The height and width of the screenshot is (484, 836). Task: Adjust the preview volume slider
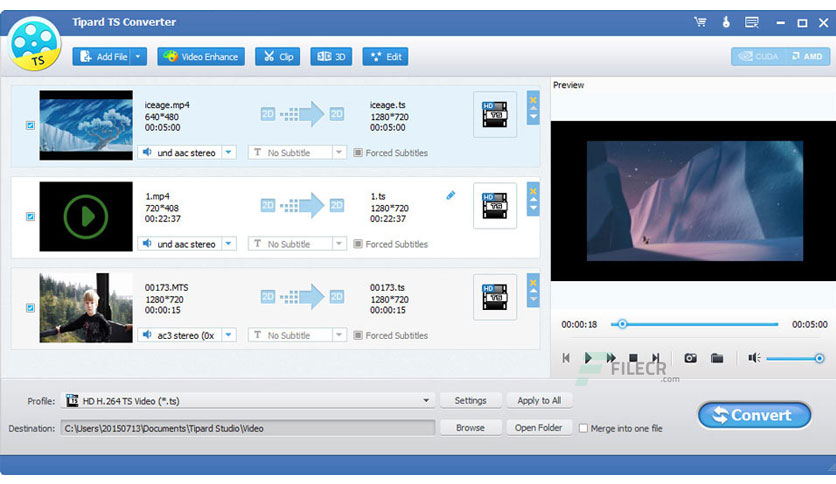795,358
